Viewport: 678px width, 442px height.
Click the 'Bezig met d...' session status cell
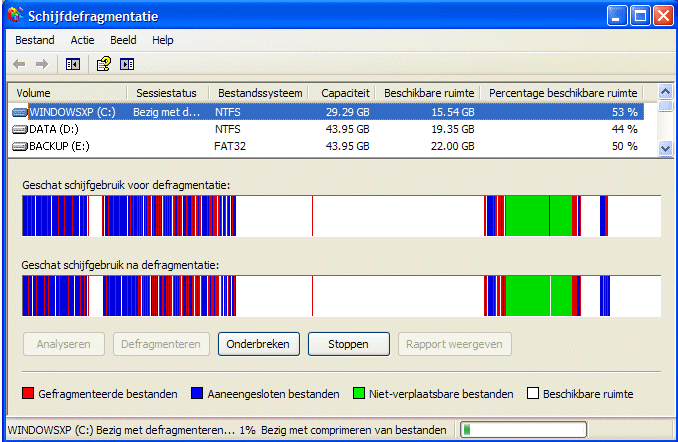166,112
